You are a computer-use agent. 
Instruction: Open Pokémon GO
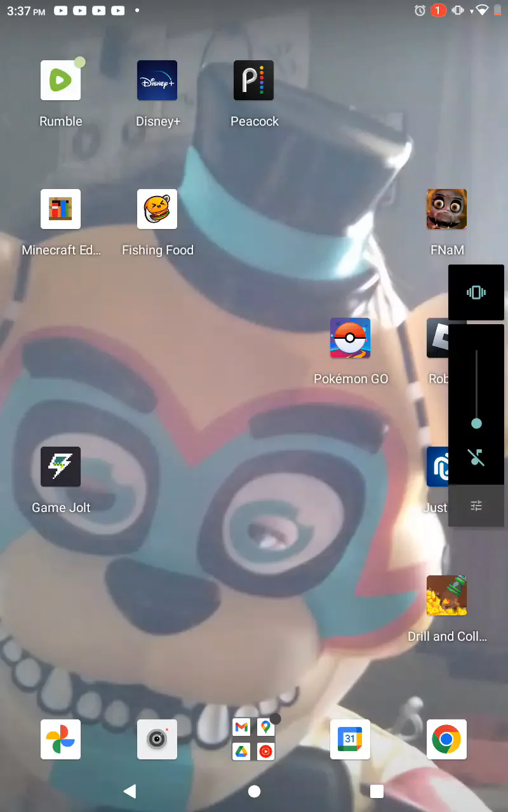[351, 338]
